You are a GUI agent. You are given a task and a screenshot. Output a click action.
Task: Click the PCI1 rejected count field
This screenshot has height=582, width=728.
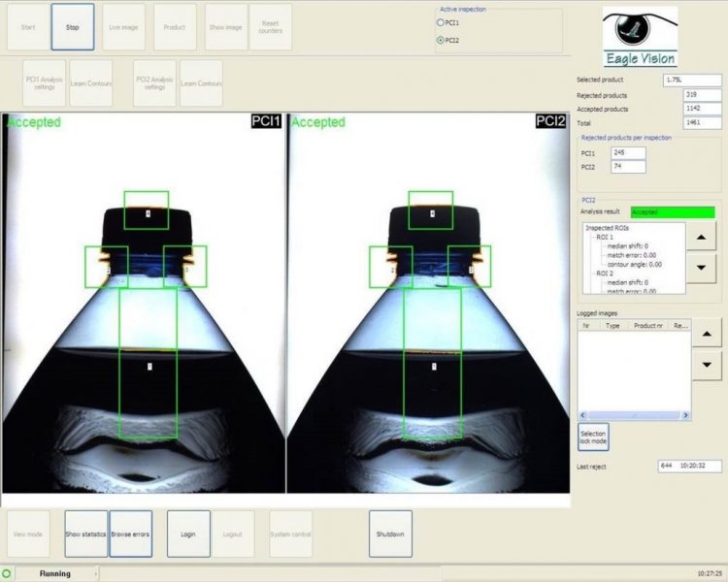coord(628,152)
